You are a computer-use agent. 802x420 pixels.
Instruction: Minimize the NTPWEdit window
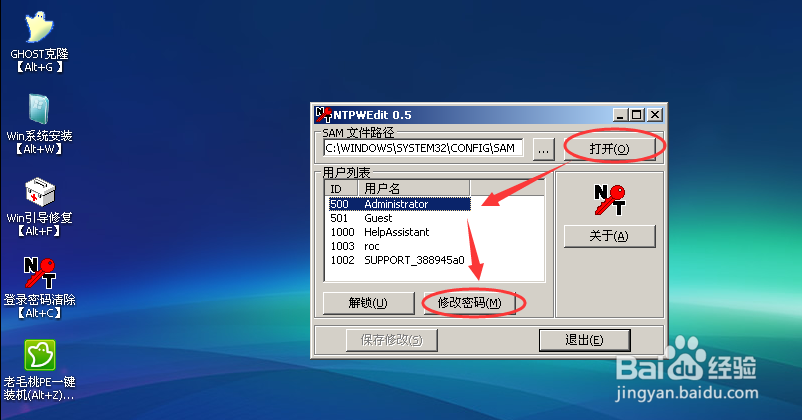click(620, 115)
